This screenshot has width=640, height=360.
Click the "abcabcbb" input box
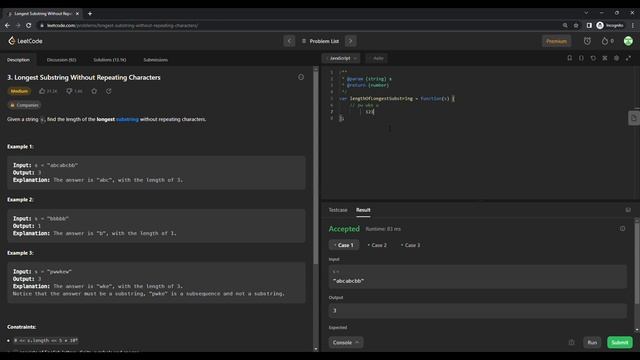[x=478, y=277]
